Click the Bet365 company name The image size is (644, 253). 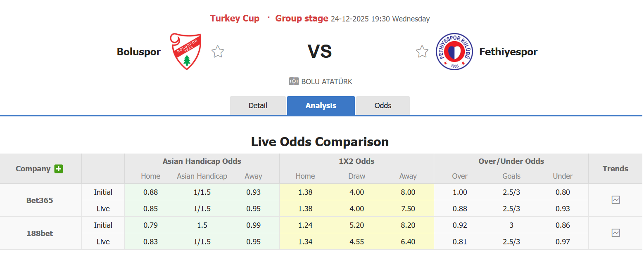point(40,200)
